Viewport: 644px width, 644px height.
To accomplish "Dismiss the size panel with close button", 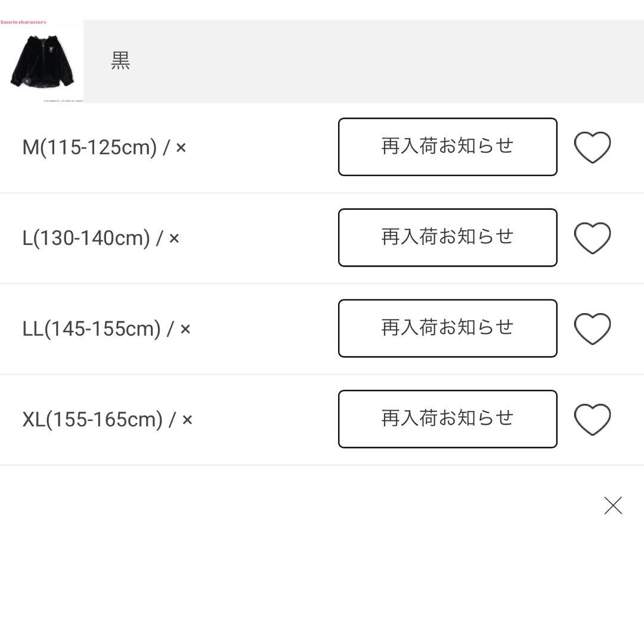I will 613,505.
